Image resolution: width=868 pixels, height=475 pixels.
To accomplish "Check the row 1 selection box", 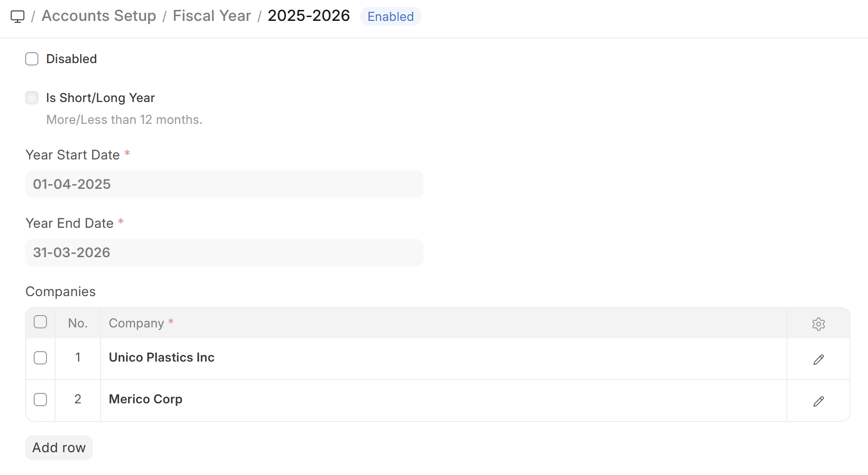I will pos(40,358).
